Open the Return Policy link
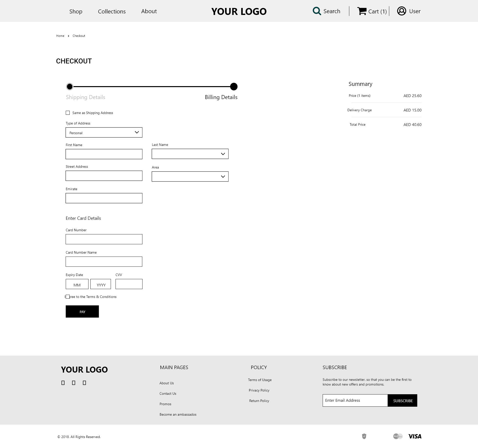This screenshot has height=448, width=478. click(x=259, y=401)
